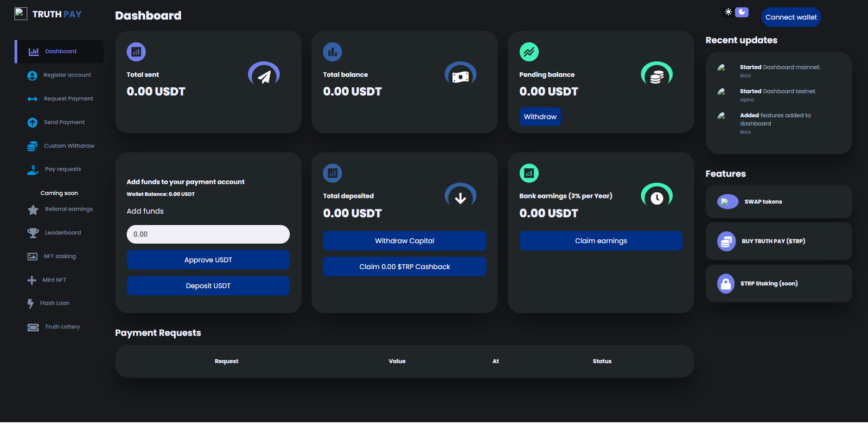Click the Withdraw Capital button
Viewport: 868px width, 425px height.
pyautogui.click(x=405, y=241)
